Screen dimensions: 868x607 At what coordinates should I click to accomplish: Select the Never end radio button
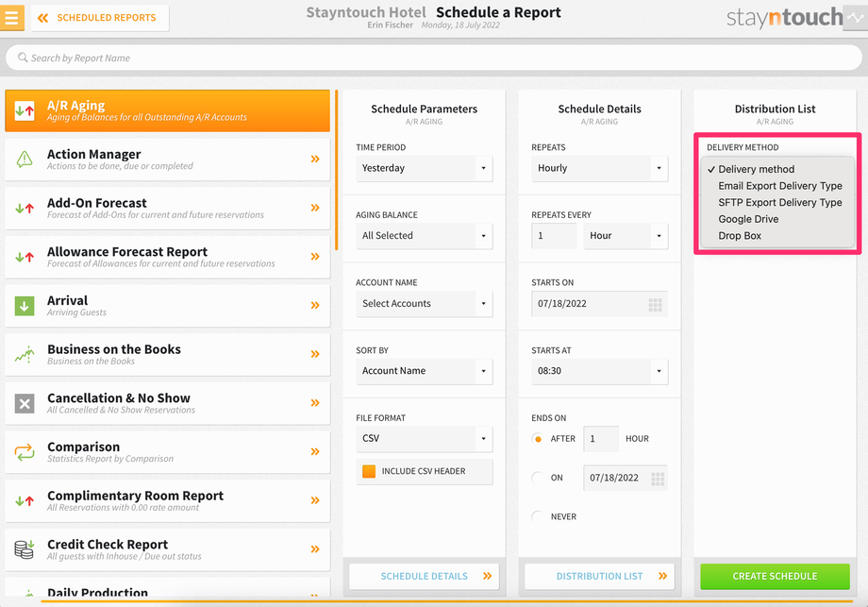click(537, 516)
